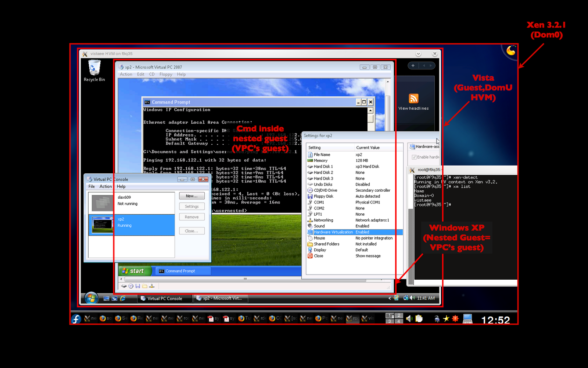Switch to workspace 4 in Fedora pager
This screenshot has width=588, height=368.
coord(399,321)
